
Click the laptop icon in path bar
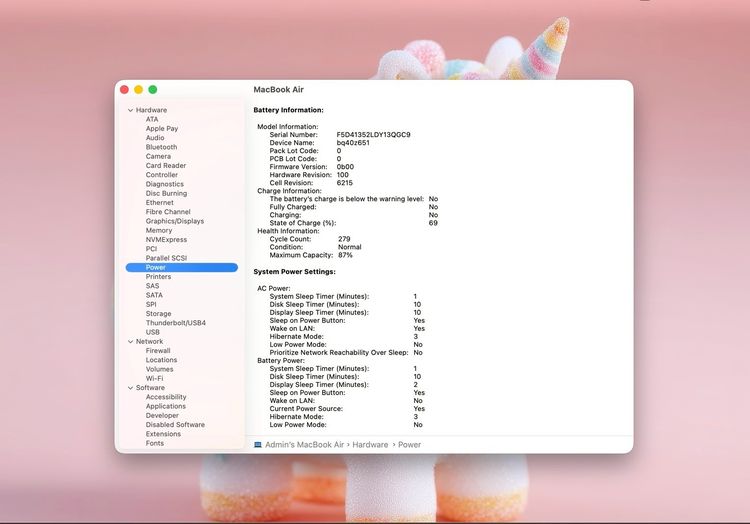click(257, 445)
